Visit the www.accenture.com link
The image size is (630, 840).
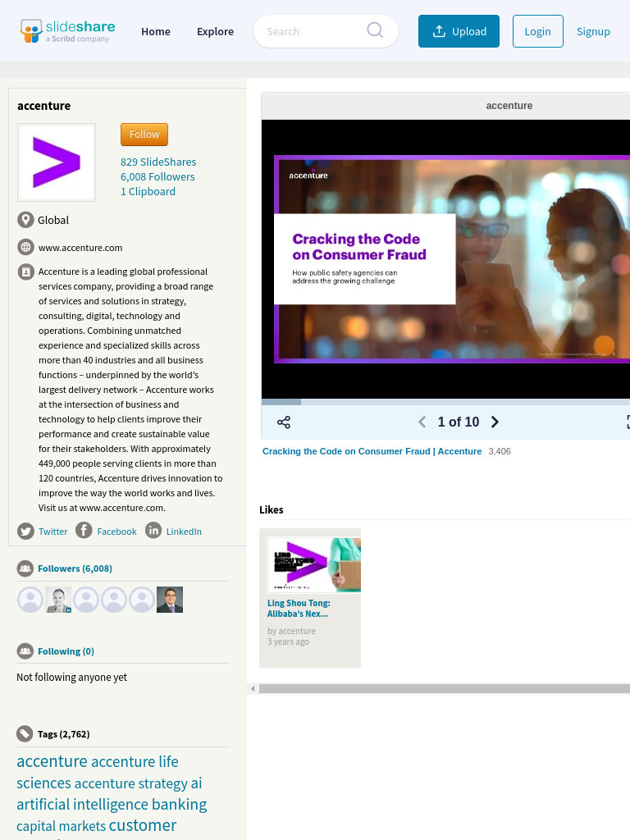pyautogui.click(x=80, y=248)
